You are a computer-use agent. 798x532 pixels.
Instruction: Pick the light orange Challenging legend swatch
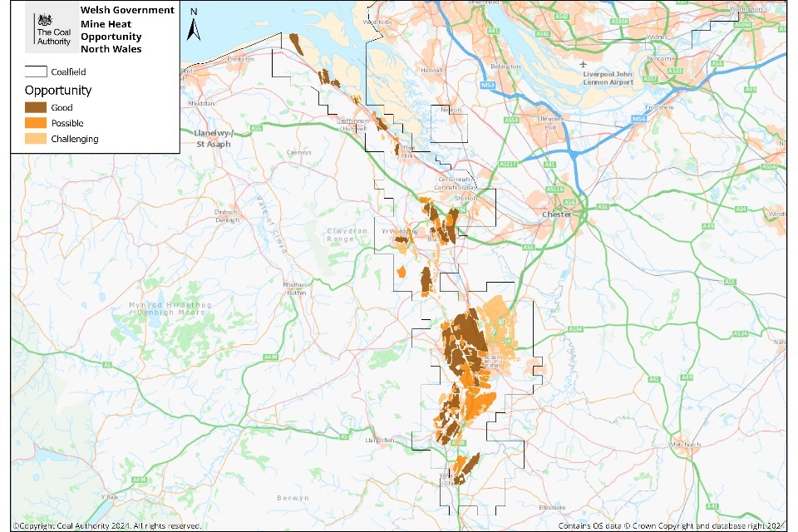click(x=37, y=139)
